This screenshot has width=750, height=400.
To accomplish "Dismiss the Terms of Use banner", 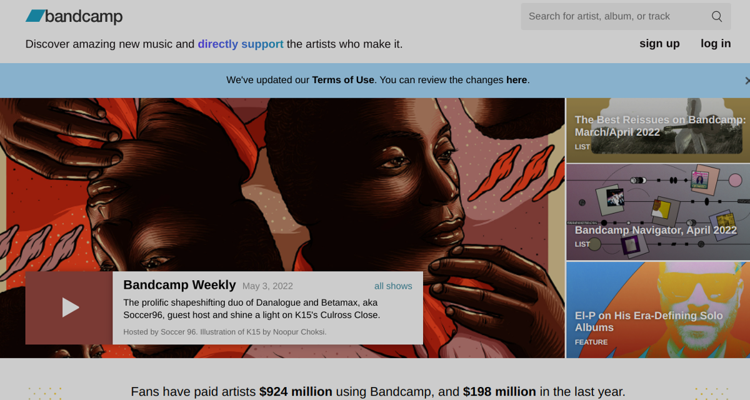I will 747,80.
